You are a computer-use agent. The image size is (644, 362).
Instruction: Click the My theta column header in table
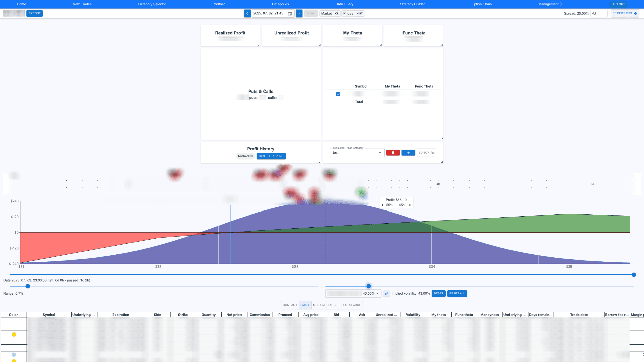point(439,315)
